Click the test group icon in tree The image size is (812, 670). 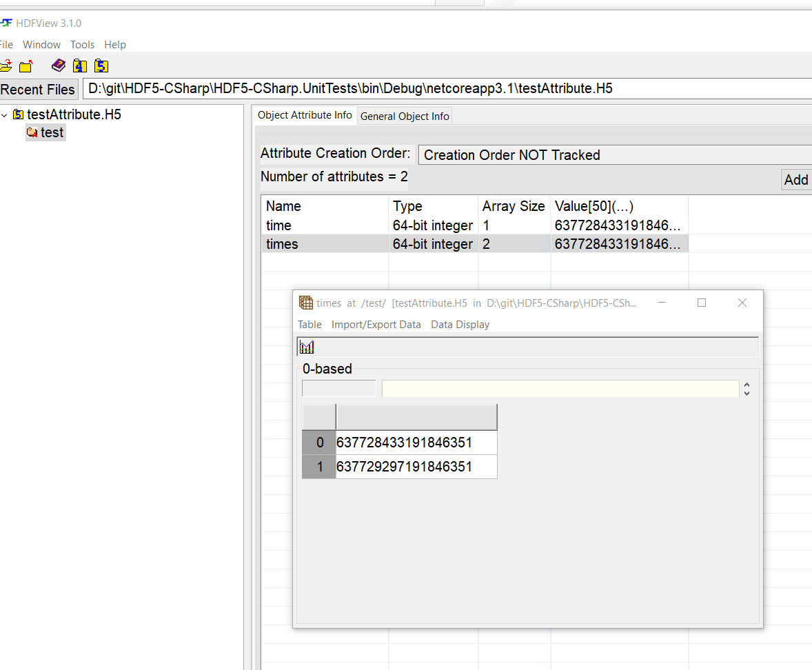click(32, 132)
